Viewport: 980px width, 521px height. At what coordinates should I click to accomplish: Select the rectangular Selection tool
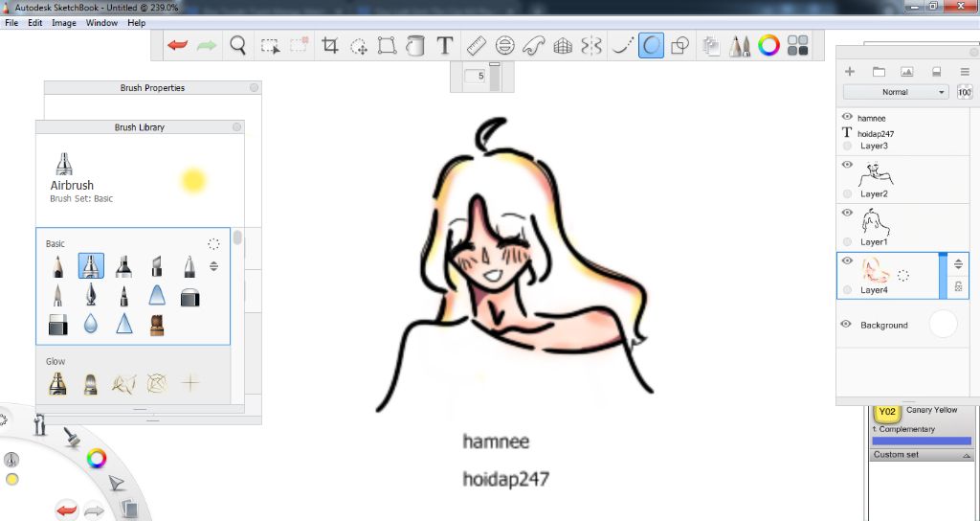tap(270, 46)
